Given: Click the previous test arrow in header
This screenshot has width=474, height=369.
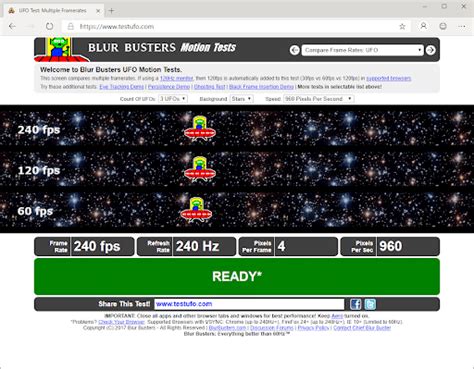Looking at the screenshot, I should (x=294, y=50).
